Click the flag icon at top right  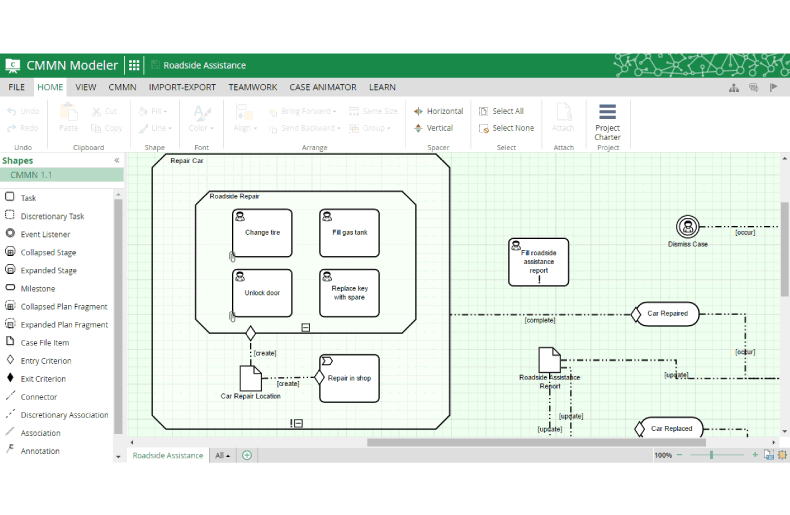tap(773, 88)
